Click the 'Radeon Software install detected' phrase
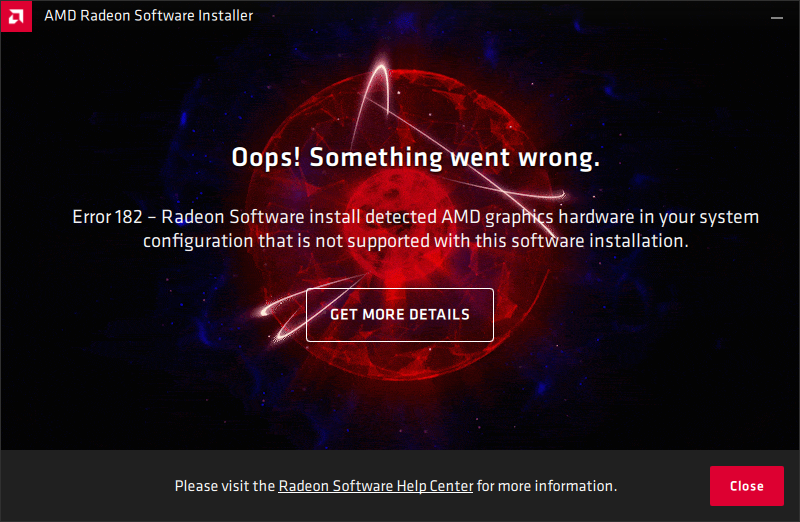 tap(299, 217)
